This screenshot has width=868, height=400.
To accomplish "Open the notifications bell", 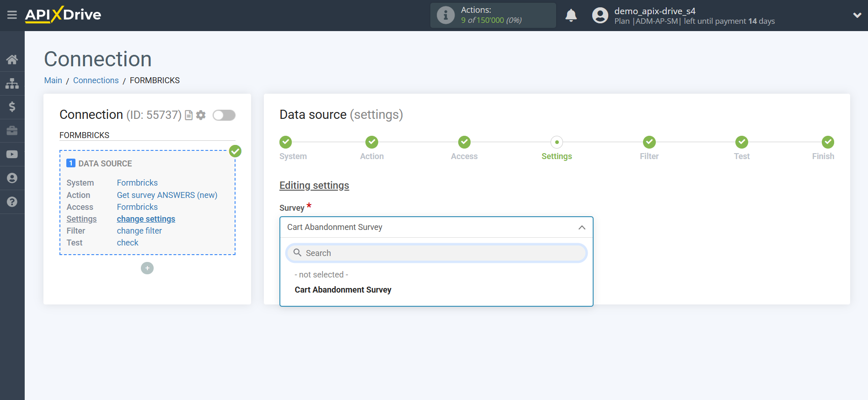I will 571,15.
